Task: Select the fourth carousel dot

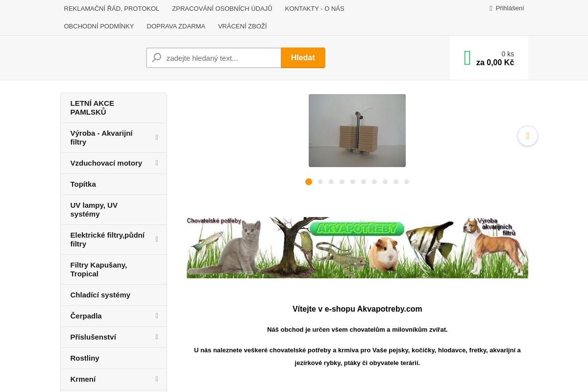Action: click(342, 182)
